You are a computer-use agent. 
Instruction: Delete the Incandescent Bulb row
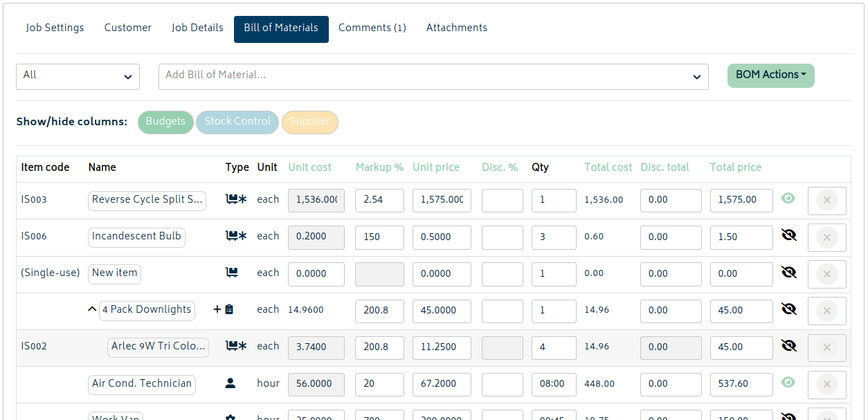click(826, 237)
